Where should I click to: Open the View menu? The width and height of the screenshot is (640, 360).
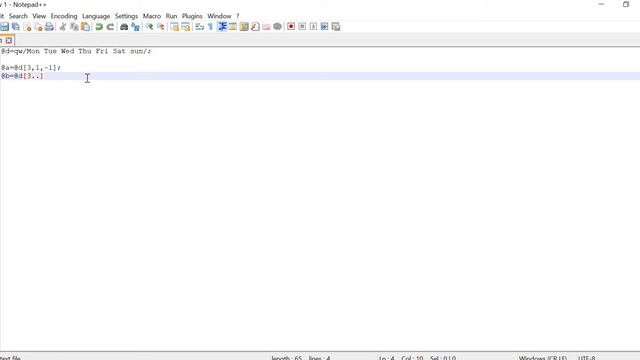click(39, 16)
